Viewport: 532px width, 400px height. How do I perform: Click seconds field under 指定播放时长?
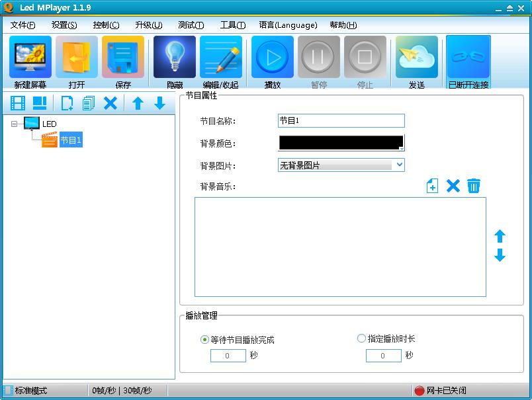click(383, 356)
